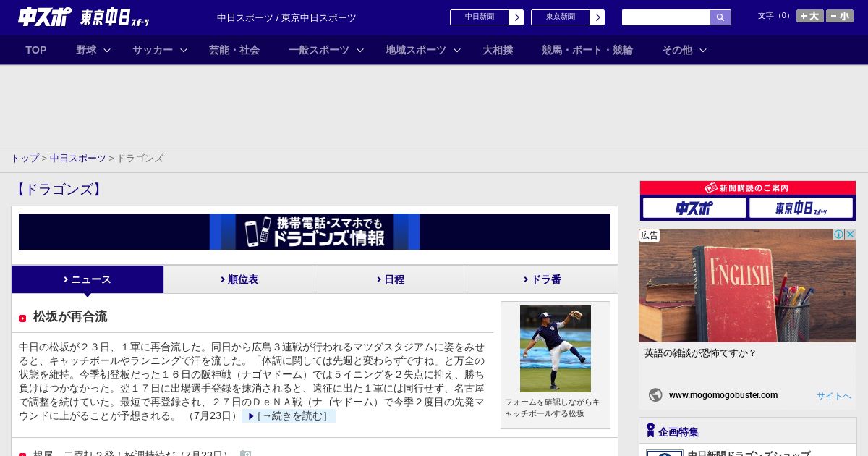
Task: Click the 英語の雑談が恐怖ですか？ ad headline
Action: click(700, 353)
